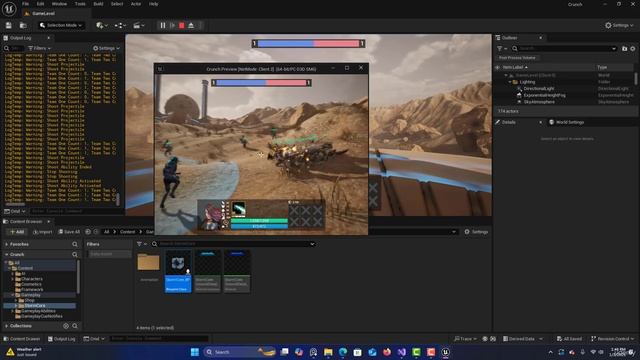The width and height of the screenshot is (640, 360).
Task: Pause the play-in-editor simulation
Action: 162,25
